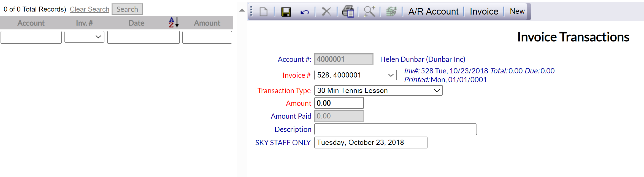
Task: Open the Invoice toolbar menu
Action: click(x=484, y=12)
